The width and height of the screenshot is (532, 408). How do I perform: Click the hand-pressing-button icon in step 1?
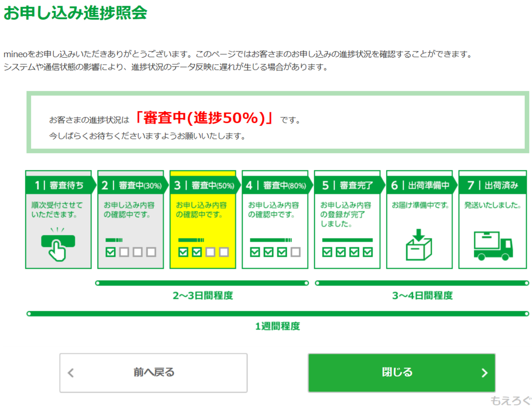pyautogui.click(x=58, y=244)
